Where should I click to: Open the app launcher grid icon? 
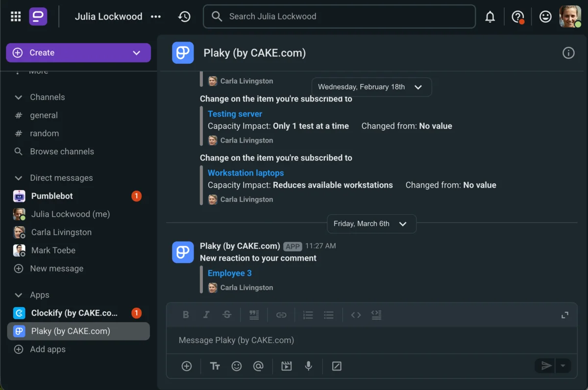(x=16, y=17)
